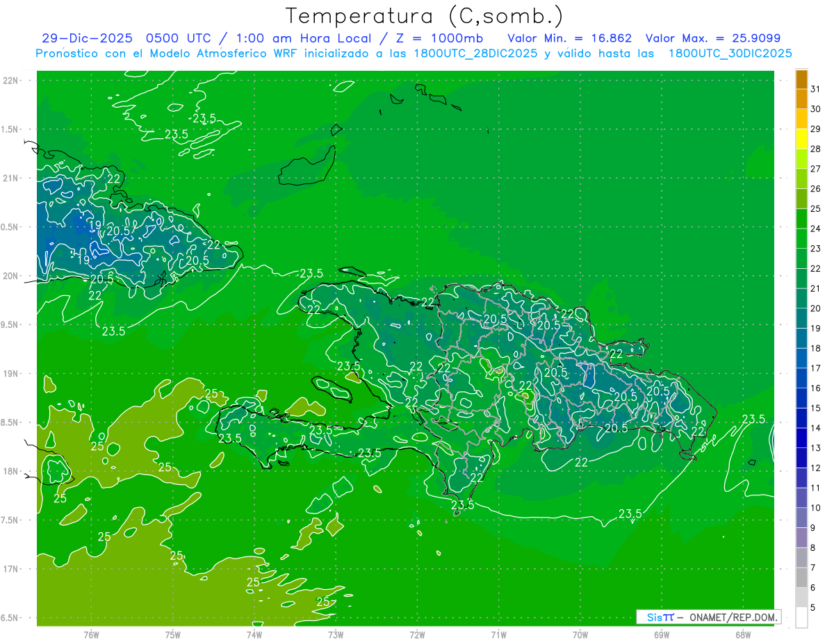Click the '28' color legend label

coord(816,149)
